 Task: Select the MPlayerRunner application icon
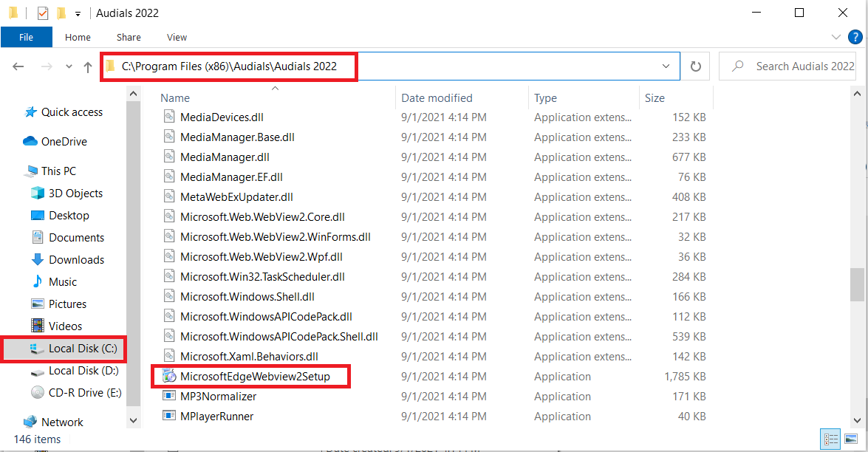pos(169,416)
